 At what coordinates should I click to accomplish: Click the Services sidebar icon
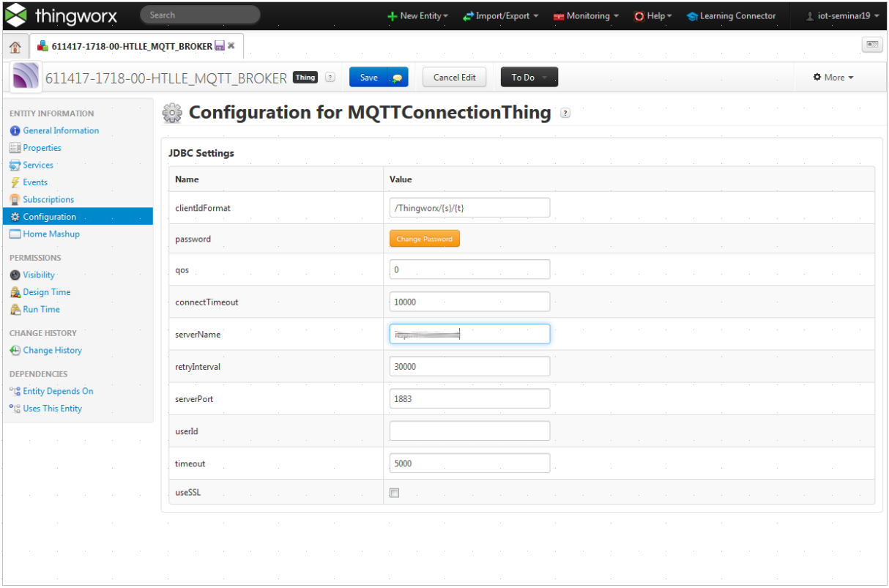(15, 165)
